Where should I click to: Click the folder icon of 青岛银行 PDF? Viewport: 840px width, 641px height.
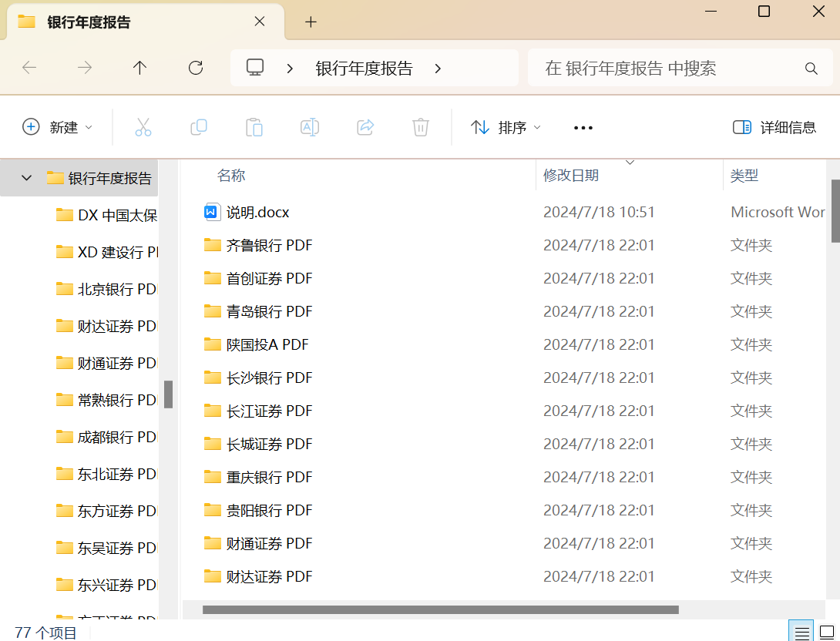[x=212, y=312]
